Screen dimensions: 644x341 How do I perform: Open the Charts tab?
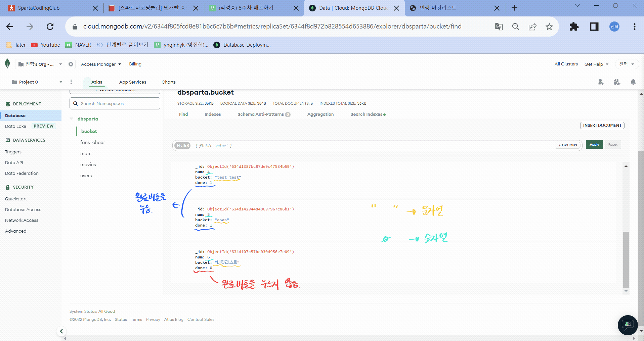coord(169,82)
